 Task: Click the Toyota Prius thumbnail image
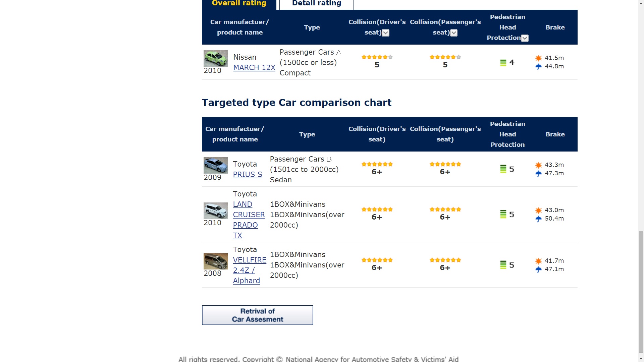point(216,165)
